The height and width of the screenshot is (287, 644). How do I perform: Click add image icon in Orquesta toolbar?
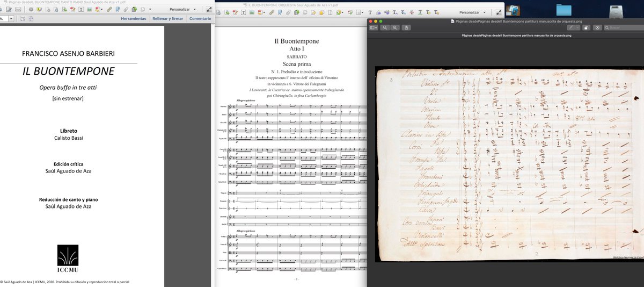tap(252, 12)
